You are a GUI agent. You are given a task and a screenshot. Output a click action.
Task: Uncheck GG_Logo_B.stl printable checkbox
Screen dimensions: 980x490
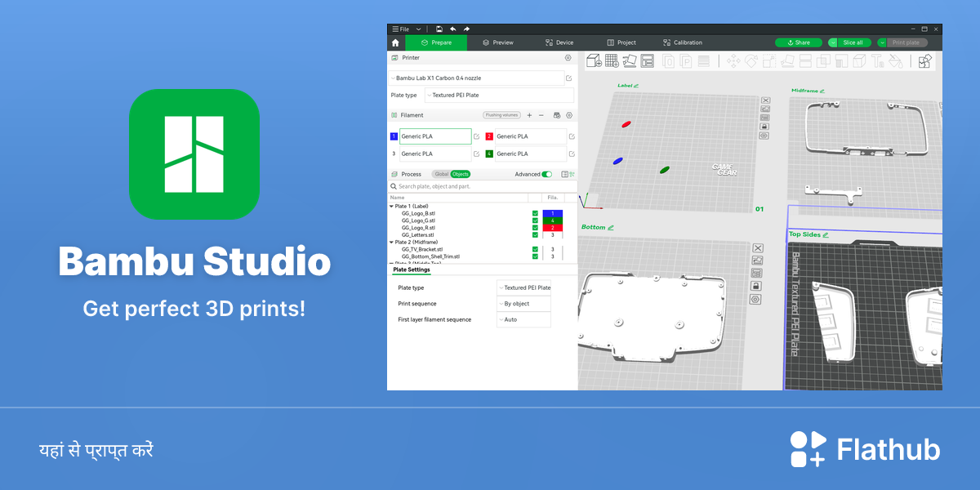pos(535,213)
